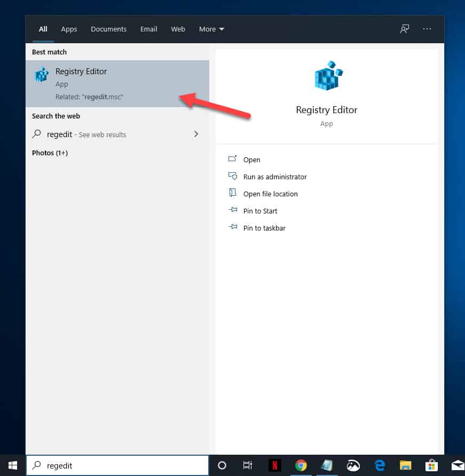Click the feedback person icon in search header
Viewport: 465px width, 476px height.
pyautogui.click(x=404, y=29)
